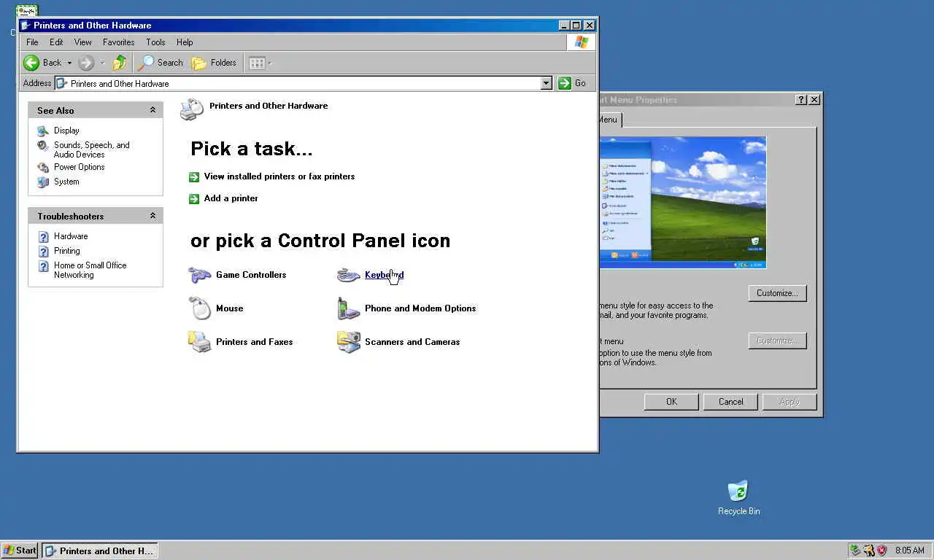Open the Back history dropdown arrow
The height and width of the screenshot is (560, 934).
(x=69, y=63)
